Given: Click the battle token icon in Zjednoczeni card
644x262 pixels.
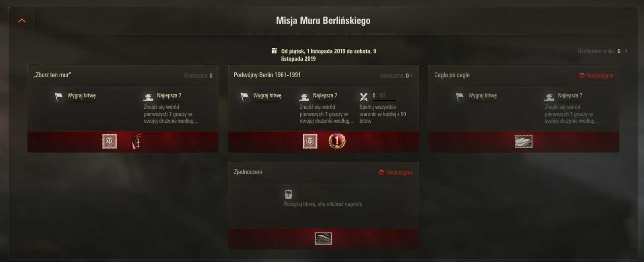Looking at the screenshot, I should (x=289, y=194).
